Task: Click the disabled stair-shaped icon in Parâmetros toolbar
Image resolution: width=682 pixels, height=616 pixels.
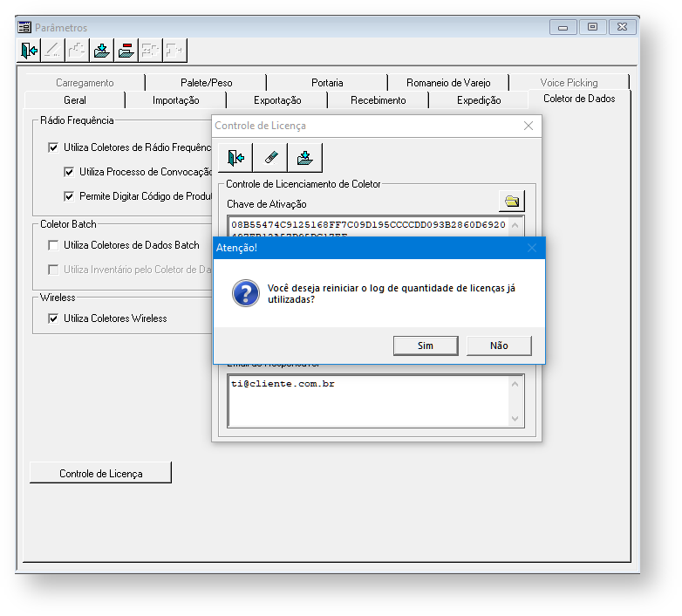Action: click(78, 51)
